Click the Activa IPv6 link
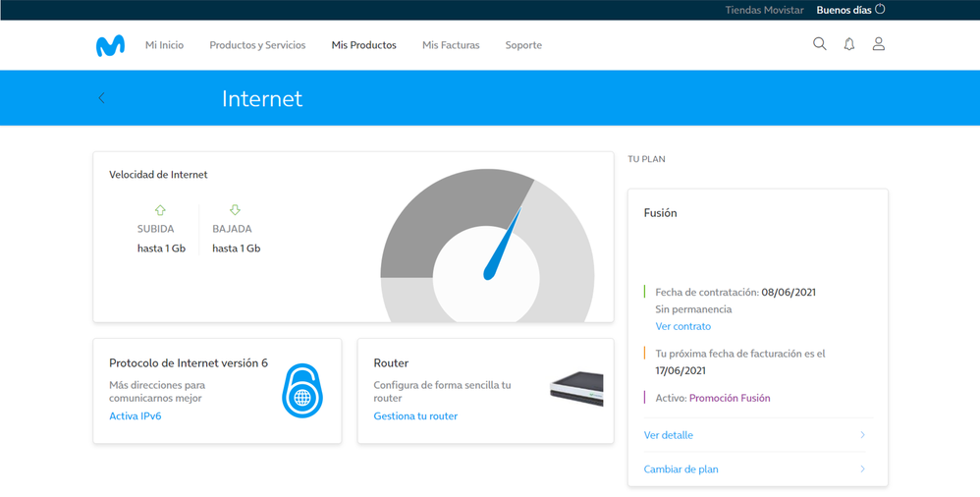The height and width of the screenshot is (497, 980). [136, 416]
